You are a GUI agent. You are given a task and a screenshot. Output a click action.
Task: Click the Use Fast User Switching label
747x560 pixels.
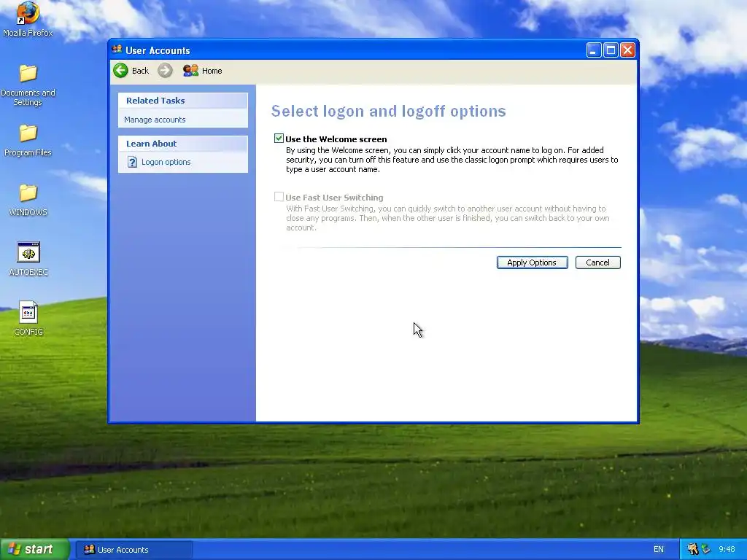334,197
